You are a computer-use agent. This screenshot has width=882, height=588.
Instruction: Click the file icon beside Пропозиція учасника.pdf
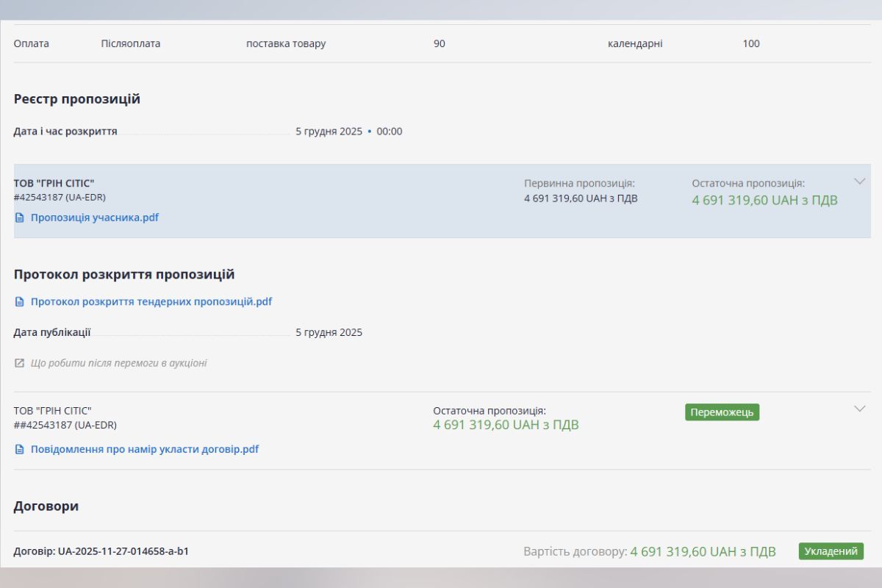pos(20,218)
